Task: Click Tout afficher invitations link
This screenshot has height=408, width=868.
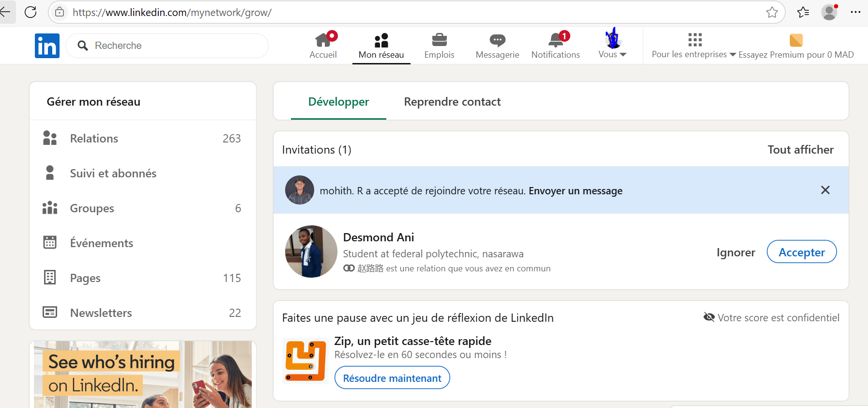Action: [801, 150]
